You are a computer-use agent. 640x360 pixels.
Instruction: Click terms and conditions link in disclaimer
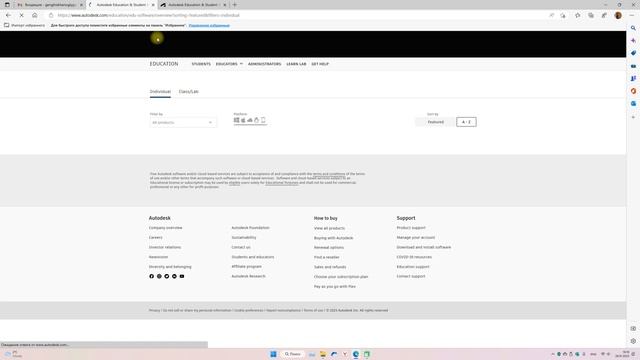coord(329,174)
